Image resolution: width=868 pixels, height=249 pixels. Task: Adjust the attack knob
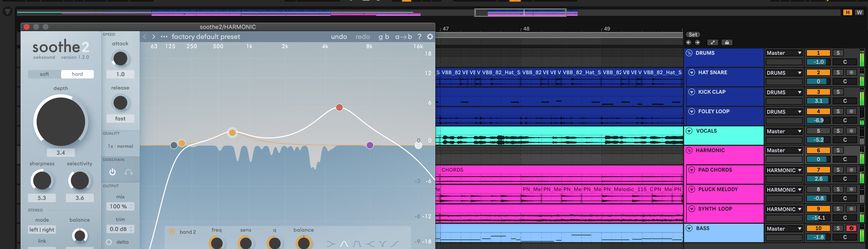[x=120, y=58]
